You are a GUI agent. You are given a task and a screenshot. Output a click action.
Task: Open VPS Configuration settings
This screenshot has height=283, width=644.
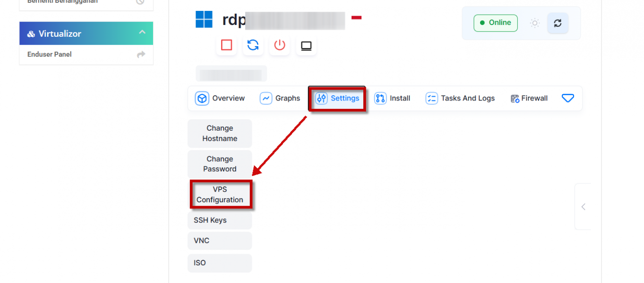pos(220,194)
